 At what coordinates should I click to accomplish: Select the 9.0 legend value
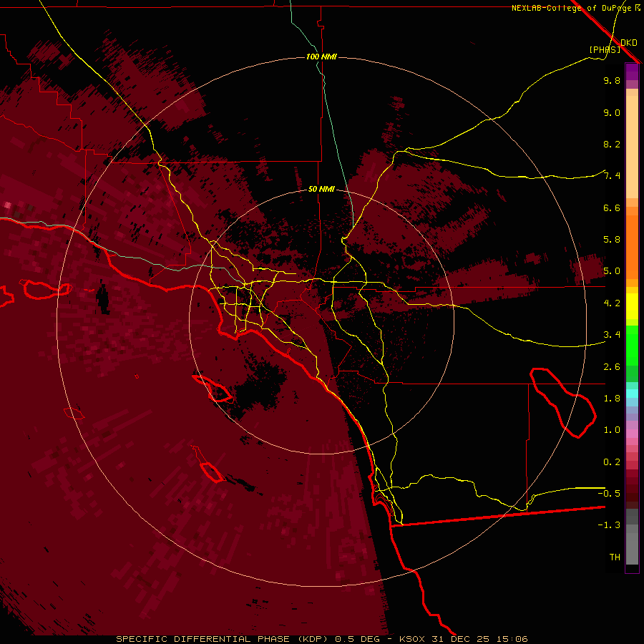point(612,112)
